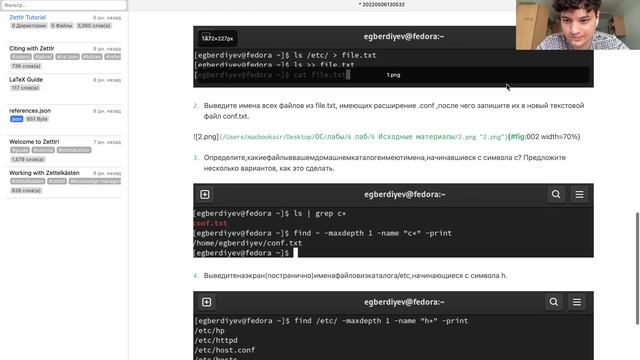Click the 1,579 words badge under Welcome
Image resolution: width=640 pixels, height=360 pixels.
27,159
